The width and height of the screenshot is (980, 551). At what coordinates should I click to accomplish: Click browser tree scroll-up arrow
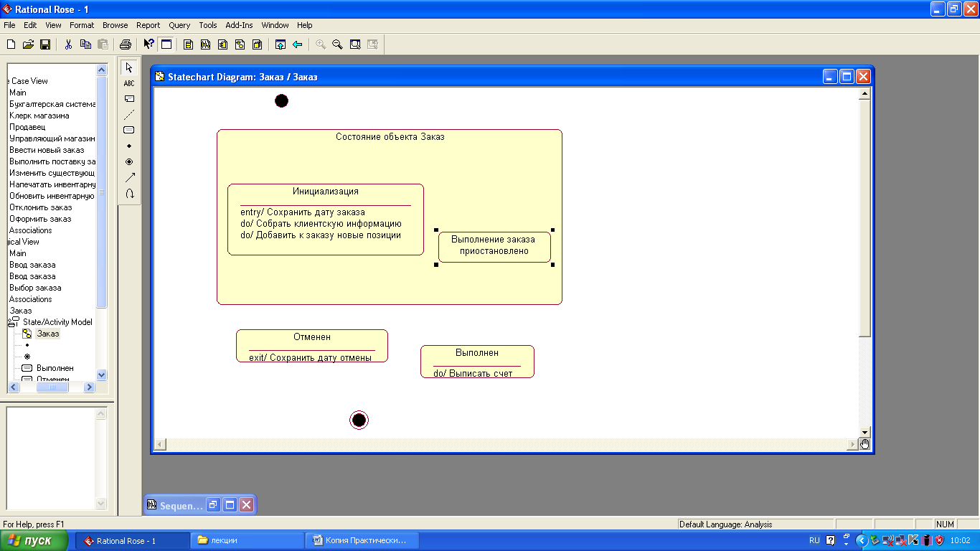click(x=101, y=70)
